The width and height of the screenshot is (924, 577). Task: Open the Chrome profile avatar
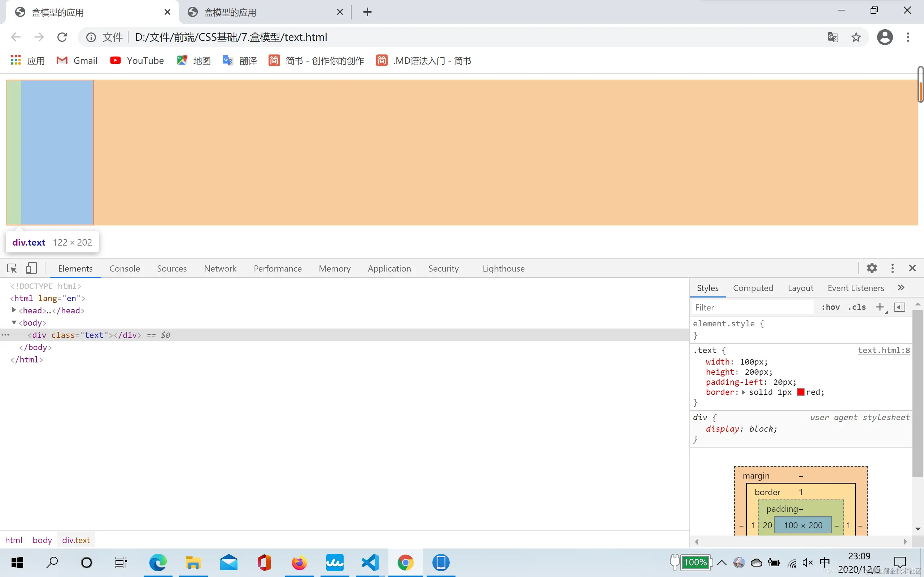tap(885, 37)
